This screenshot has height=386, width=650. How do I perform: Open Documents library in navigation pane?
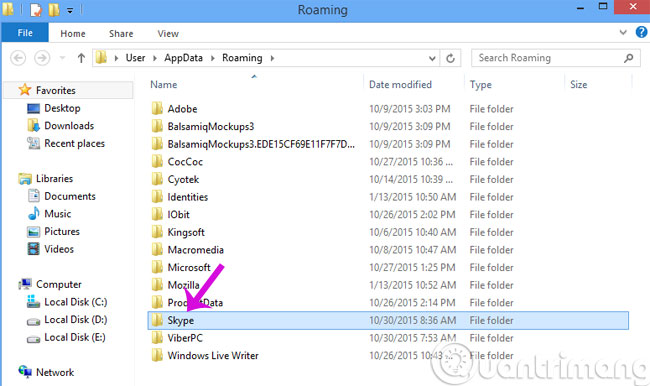click(x=70, y=196)
